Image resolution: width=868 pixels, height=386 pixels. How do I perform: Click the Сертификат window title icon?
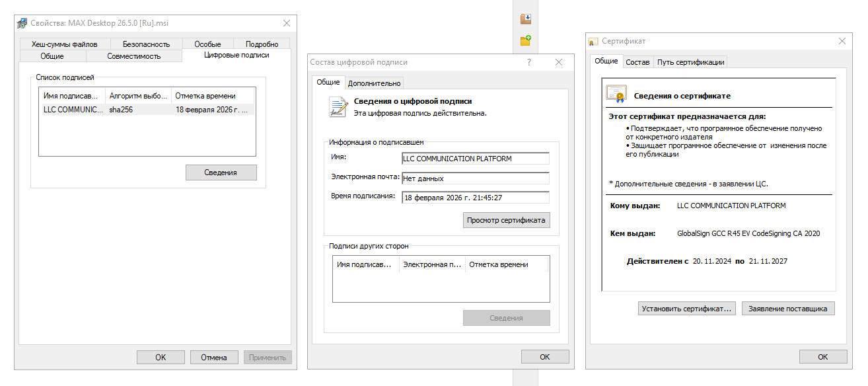click(594, 42)
